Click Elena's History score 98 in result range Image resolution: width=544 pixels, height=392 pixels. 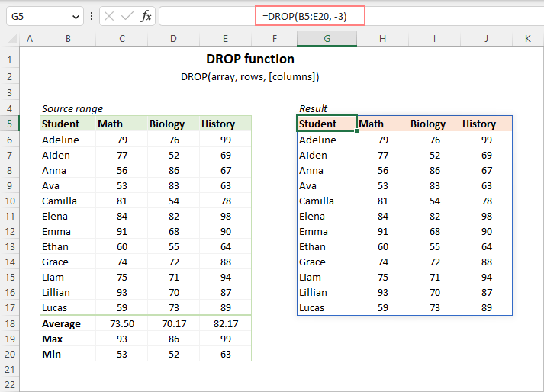coord(487,216)
